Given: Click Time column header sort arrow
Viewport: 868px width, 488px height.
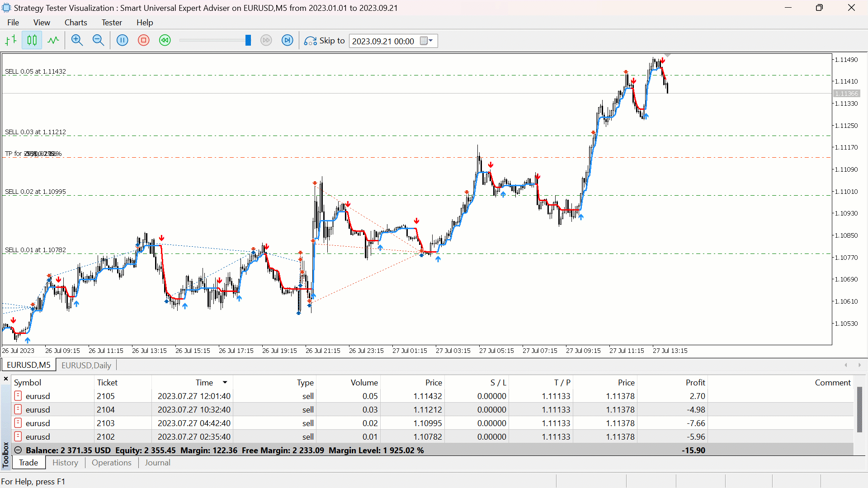Looking at the screenshot, I should [225, 383].
